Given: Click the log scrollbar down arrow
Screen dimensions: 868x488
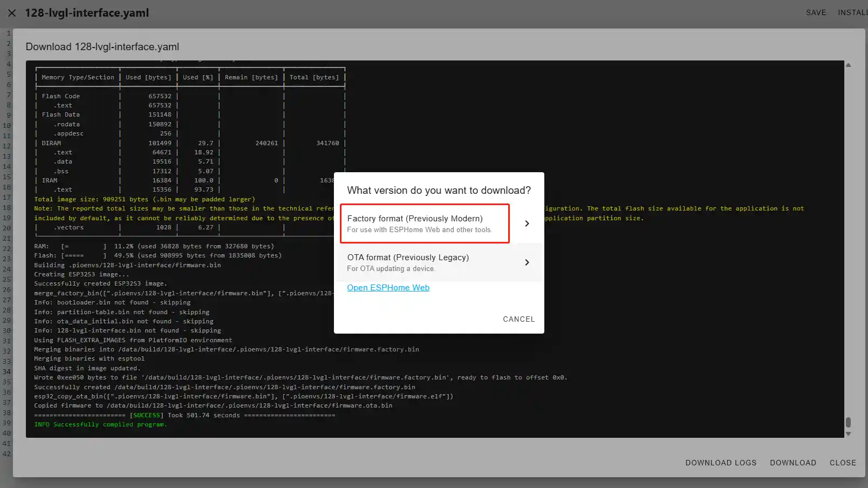Looking at the screenshot, I should (x=848, y=433).
